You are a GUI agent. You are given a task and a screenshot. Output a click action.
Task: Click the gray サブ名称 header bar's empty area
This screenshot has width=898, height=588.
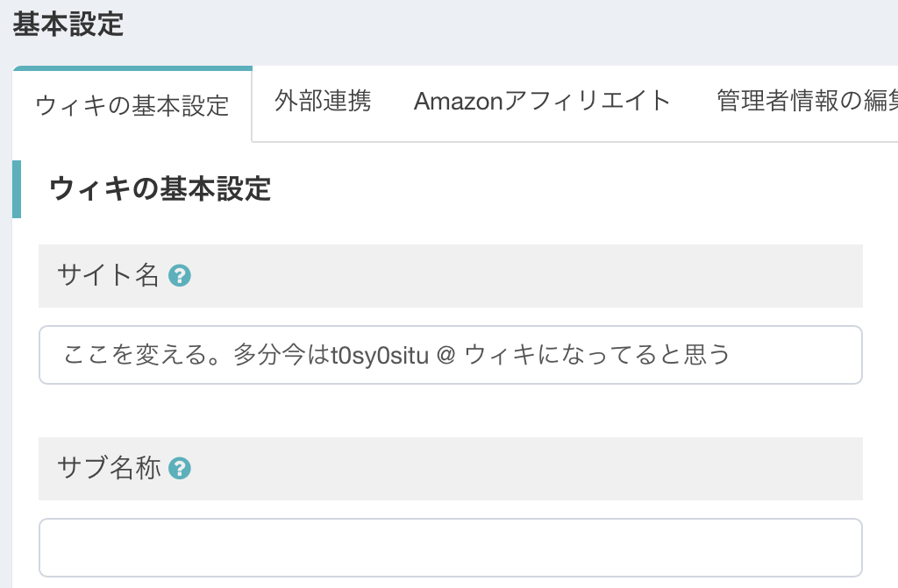click(526, 469)
